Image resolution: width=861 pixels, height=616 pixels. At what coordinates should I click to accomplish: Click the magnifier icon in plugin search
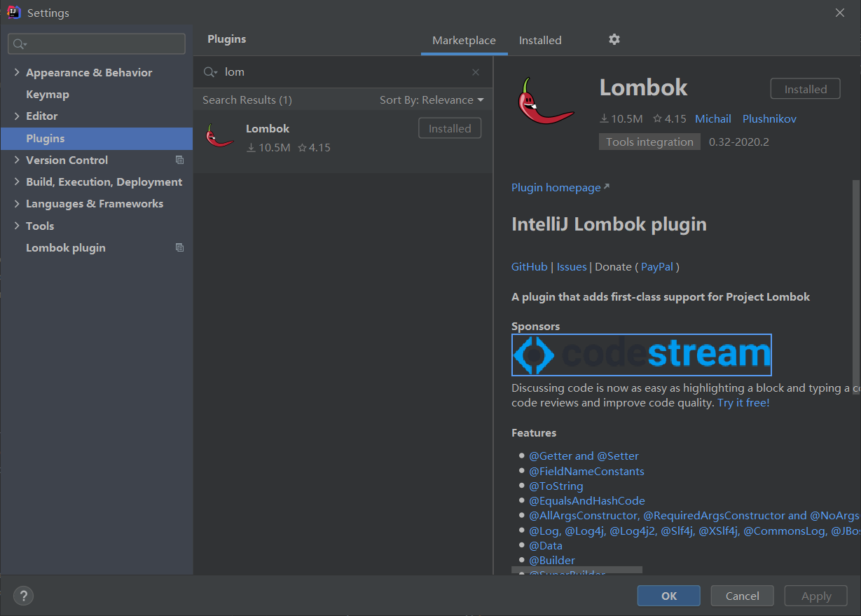(210, 72)
